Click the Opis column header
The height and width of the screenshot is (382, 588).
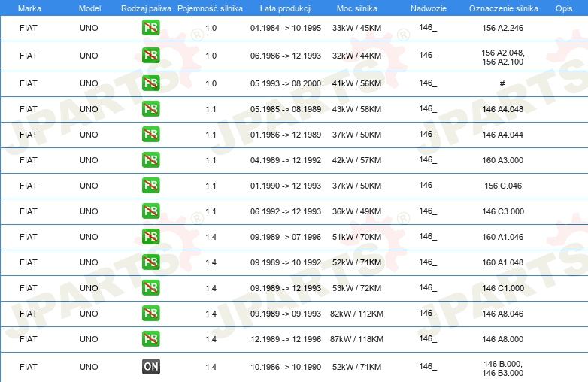point(564,8)
